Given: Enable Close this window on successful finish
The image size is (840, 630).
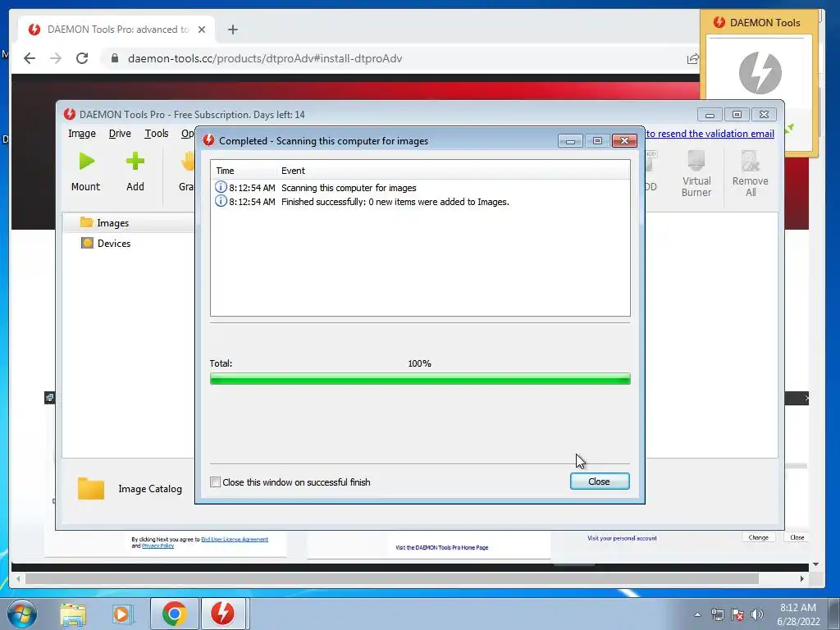Looking at the screenshot, I should tap(215, 482).
